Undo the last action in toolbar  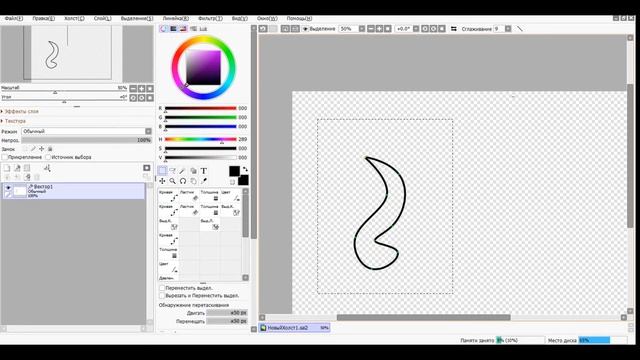(x=263, y=29)
